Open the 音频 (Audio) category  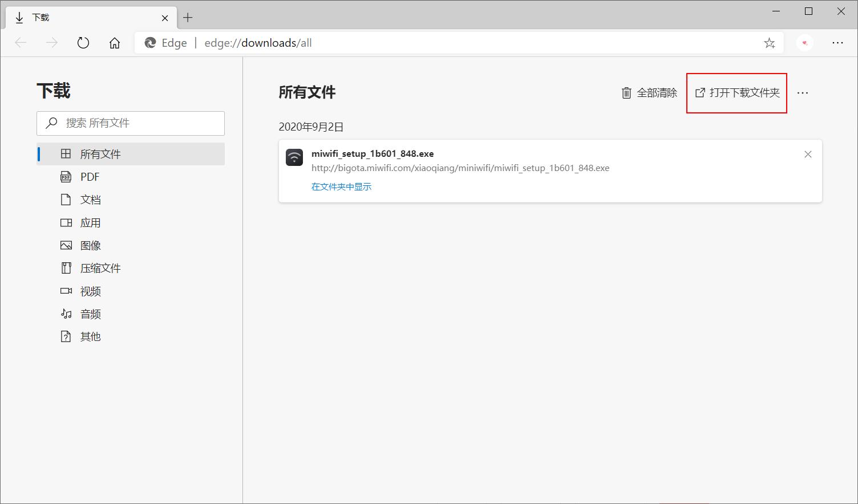coord(90,313)
